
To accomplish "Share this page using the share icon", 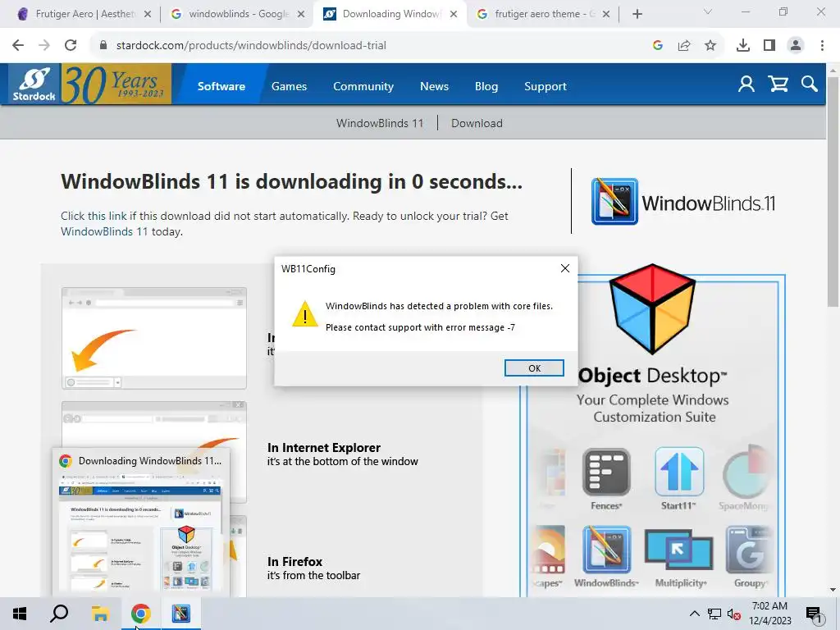I will 684,46.
